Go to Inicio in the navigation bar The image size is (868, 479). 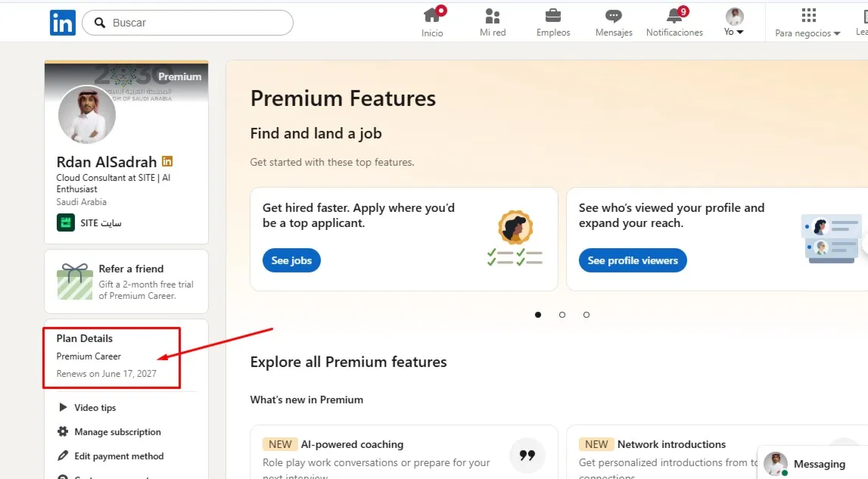pyautogui.click(x=432, y=22)
